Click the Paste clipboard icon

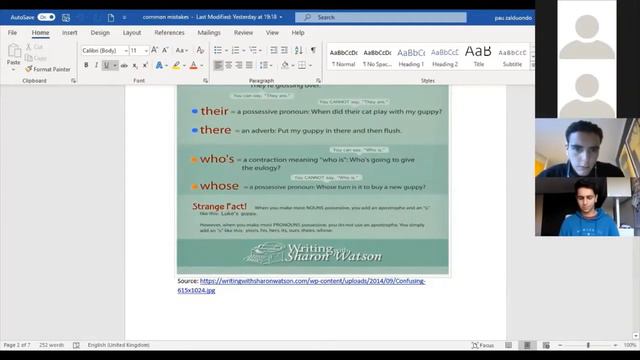click(14, 51)
